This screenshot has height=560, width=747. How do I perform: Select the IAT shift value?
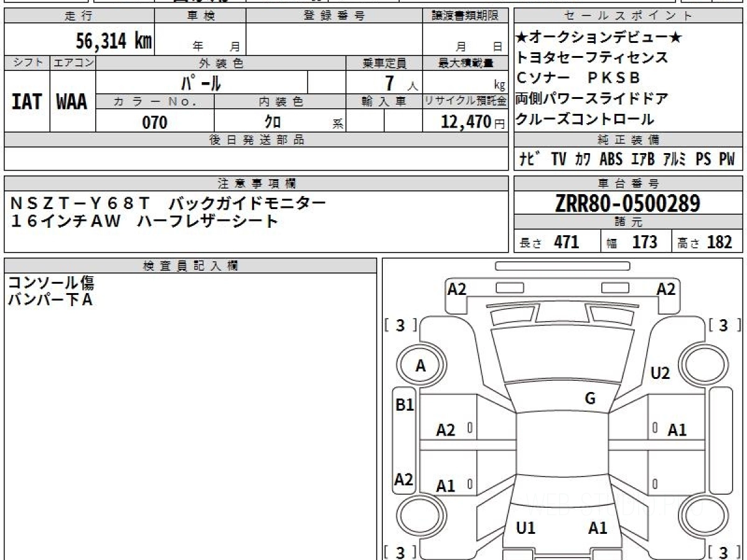27,101
